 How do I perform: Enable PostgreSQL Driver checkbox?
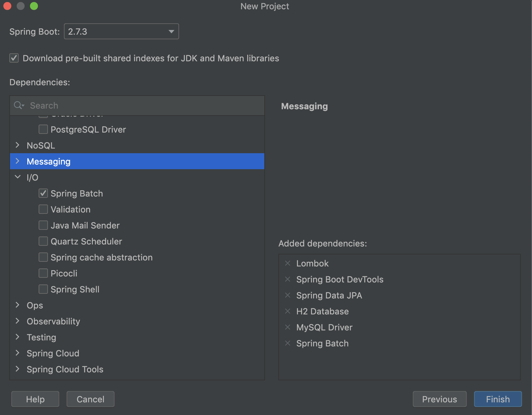pyautogui.click(x=43, y=129)
